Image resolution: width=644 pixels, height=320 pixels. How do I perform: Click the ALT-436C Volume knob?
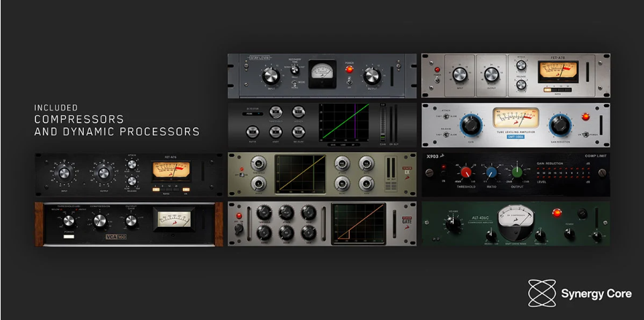[453, 224]
